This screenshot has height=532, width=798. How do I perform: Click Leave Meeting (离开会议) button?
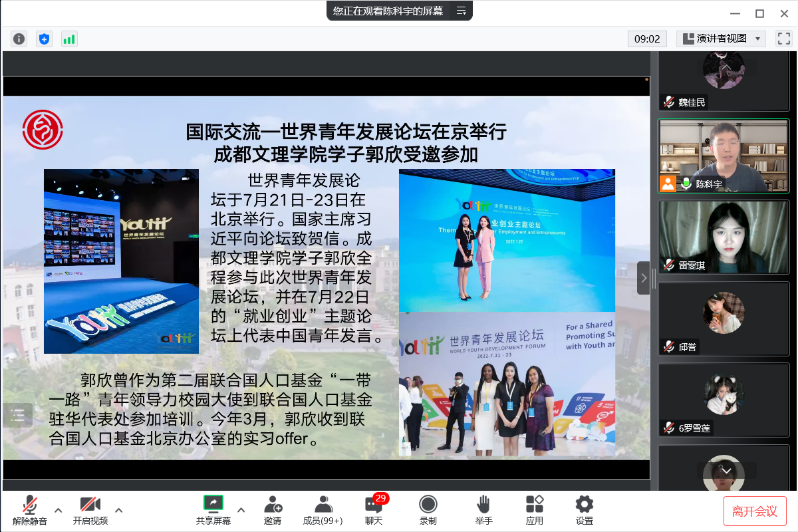point(755,511)
